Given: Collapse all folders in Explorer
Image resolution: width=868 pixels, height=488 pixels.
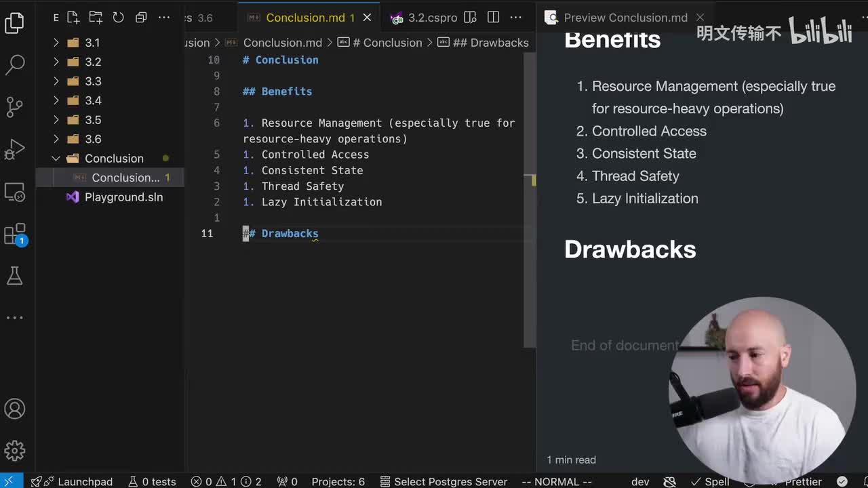Looking at the screenshot, I should click(x=141, y=18).
